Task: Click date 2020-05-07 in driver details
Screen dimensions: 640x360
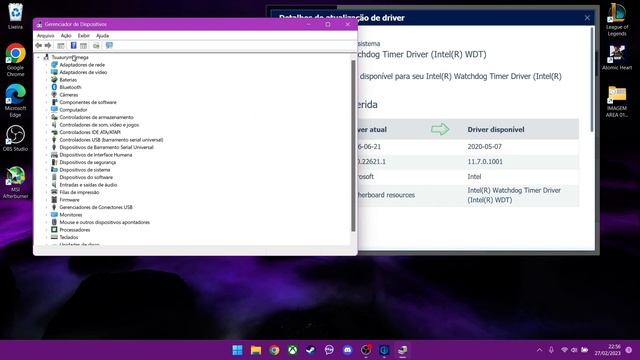Action: 484,147
